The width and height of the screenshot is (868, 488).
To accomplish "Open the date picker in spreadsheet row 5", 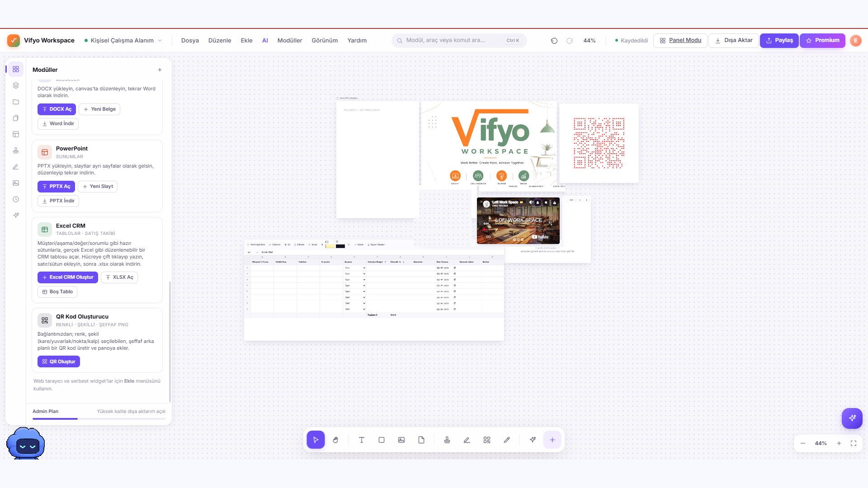I will click(455, 286).
